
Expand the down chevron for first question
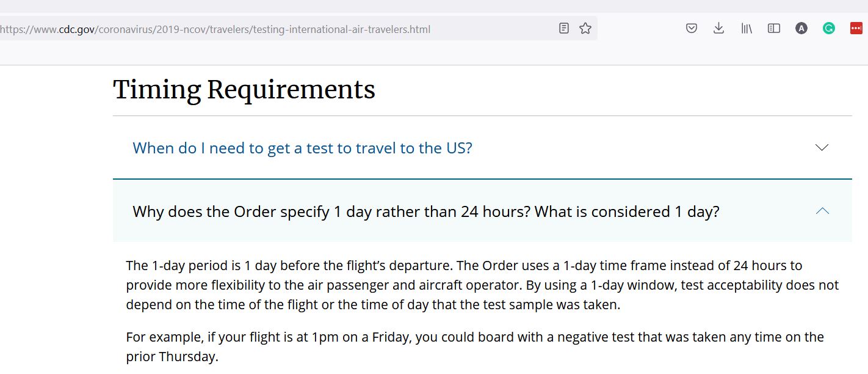822,147
